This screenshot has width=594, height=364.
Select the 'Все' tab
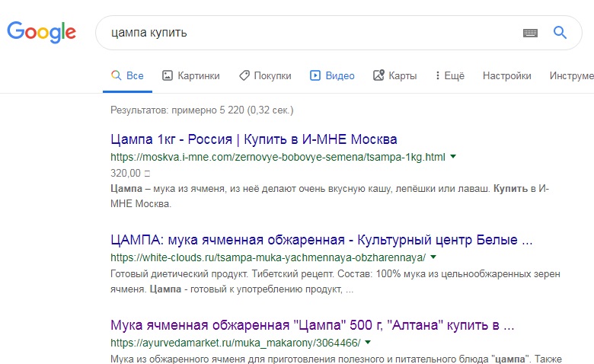128,75
